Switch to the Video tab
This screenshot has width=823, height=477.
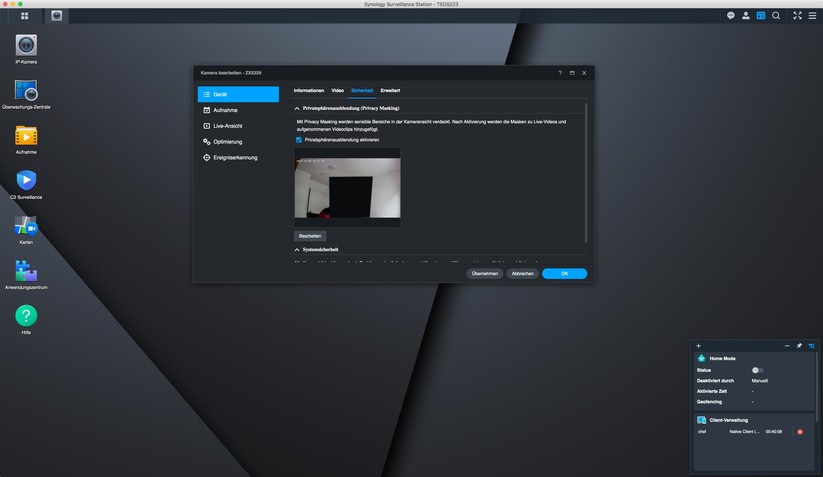[337, 91]
